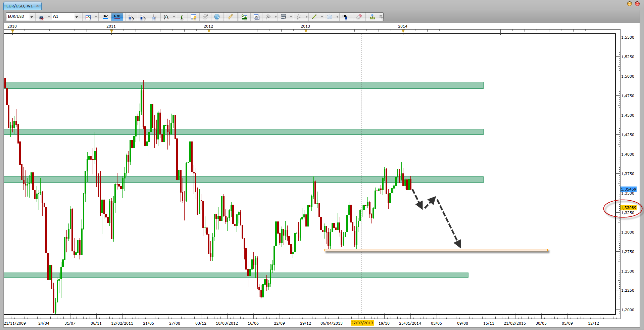
Task: Click the 10/03/2012 date axis label
Action: (x=227, y=323)
